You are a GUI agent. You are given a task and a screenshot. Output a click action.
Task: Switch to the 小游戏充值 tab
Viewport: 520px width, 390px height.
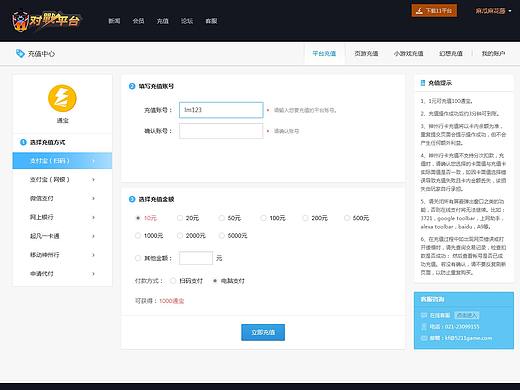coord(408,53)
